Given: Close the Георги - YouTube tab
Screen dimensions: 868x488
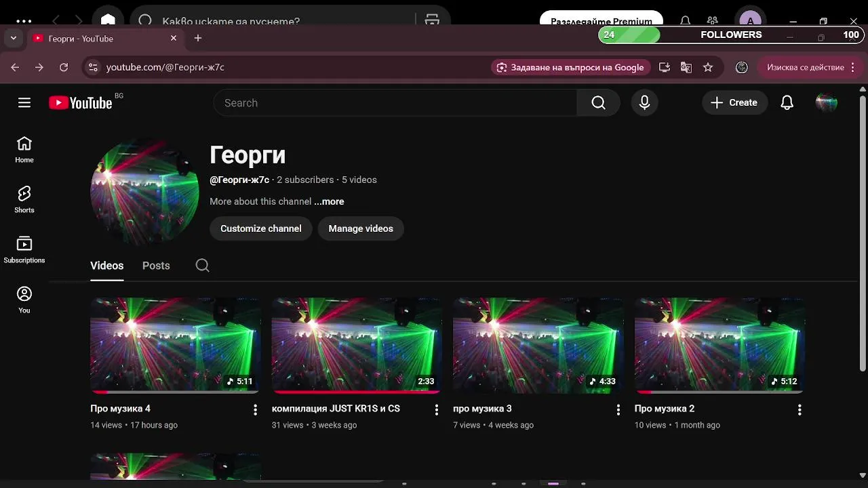Looking at the screenshot, I should pos(174,39).
